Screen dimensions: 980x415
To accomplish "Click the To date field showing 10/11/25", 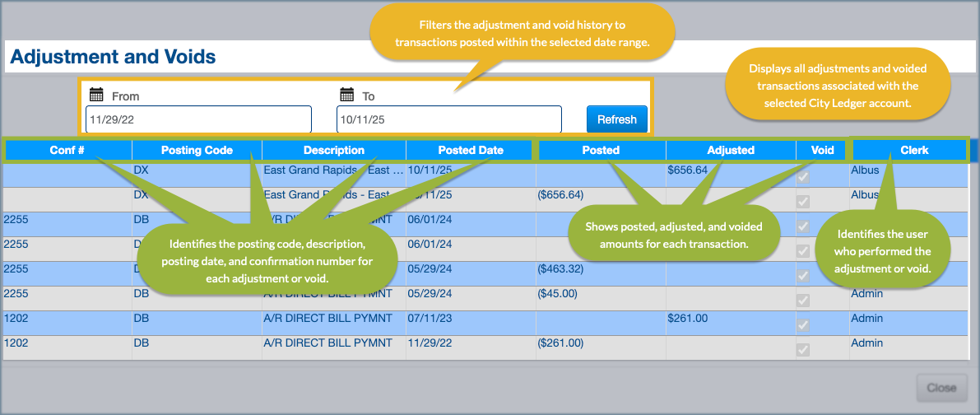I will (x=448, y=119).
